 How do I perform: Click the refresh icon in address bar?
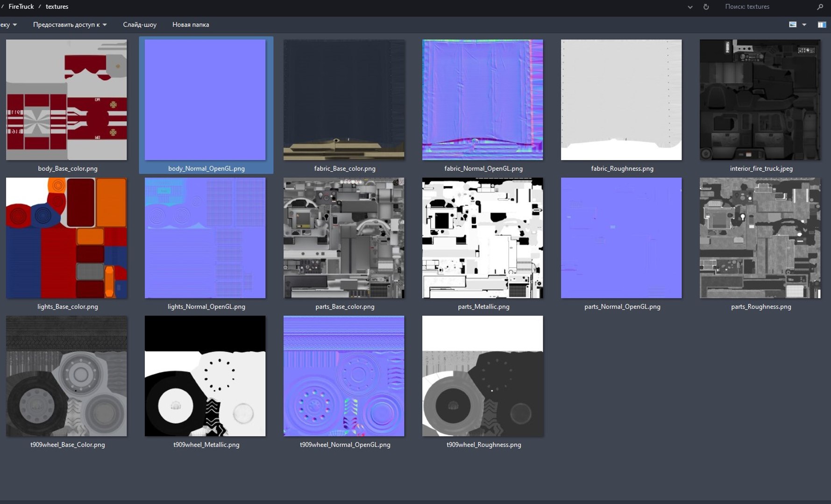[706, 7]
